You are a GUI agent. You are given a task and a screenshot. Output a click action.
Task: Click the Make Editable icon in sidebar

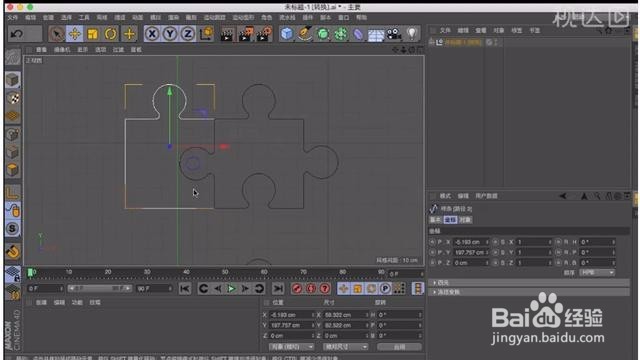point(13,58)
